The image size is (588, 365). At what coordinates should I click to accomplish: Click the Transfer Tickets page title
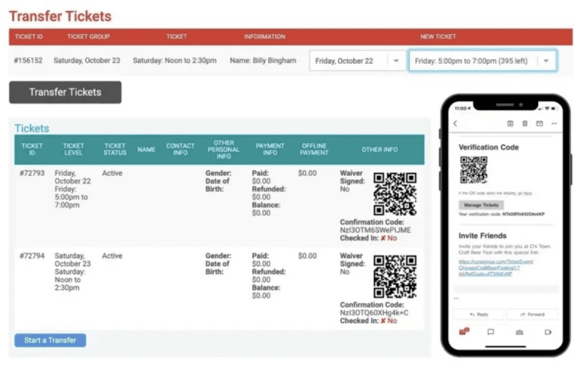click(60, 16)
